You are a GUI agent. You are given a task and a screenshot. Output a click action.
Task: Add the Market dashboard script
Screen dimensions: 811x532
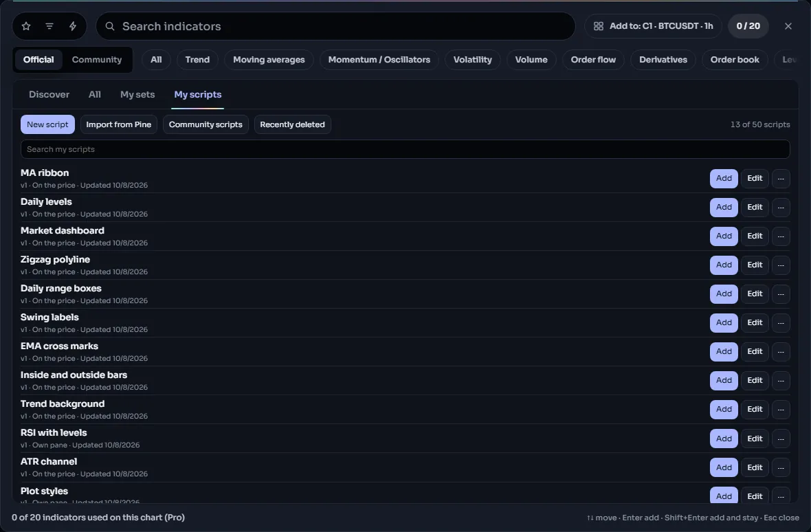pyautogui.click(x=724, y=236)
